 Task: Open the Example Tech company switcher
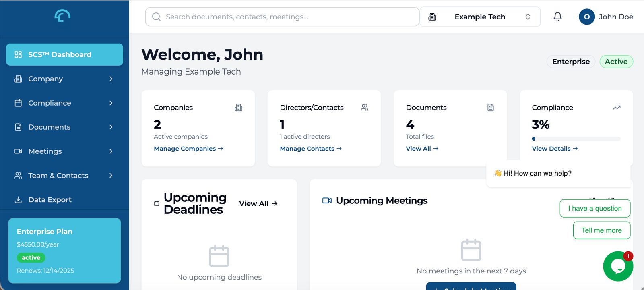[480, 17]
